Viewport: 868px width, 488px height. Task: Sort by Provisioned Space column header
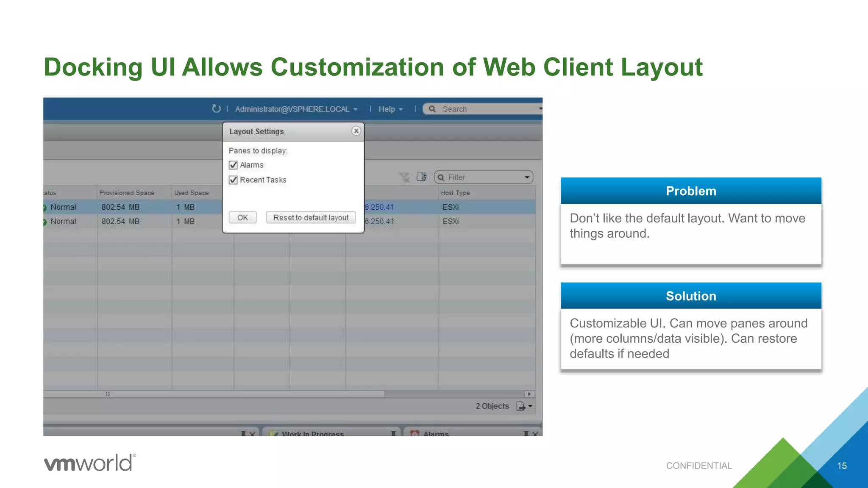coord(127,193)
